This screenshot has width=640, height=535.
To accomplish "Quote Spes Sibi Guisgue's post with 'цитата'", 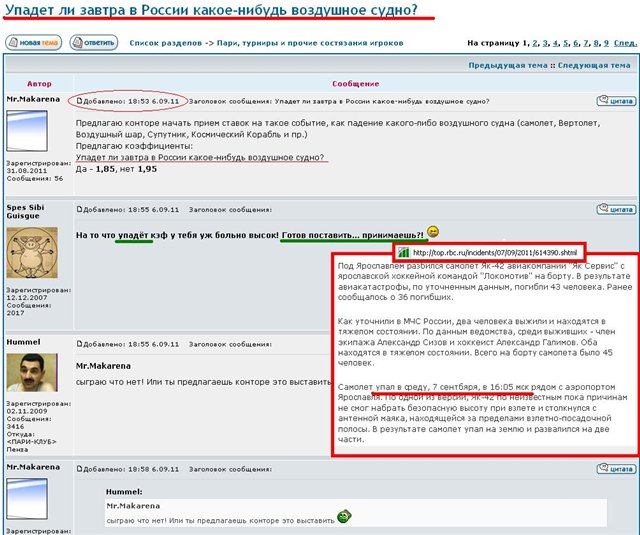I will 616,209.
